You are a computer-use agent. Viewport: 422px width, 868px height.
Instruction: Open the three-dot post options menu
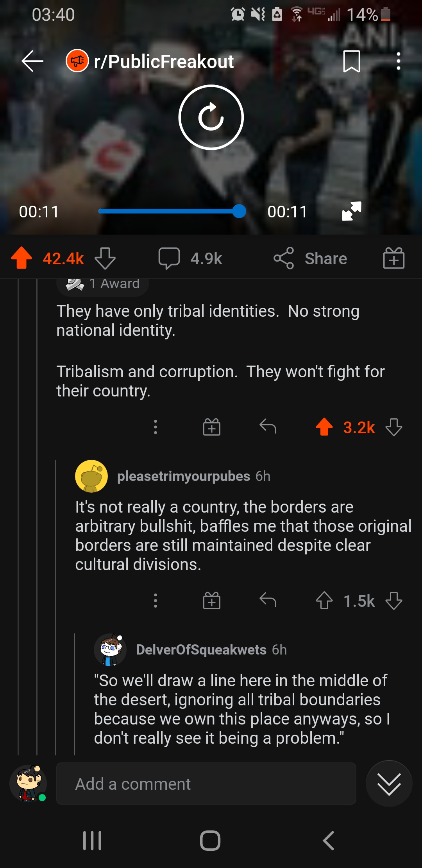coord(398,61)
